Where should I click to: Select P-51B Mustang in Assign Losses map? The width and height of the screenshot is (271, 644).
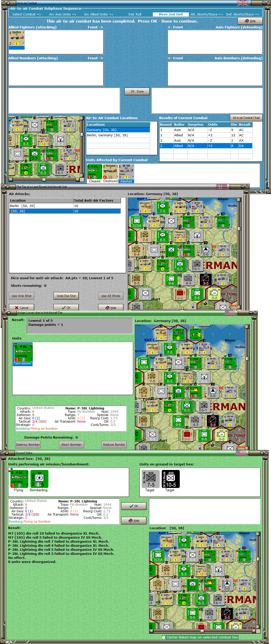tap(196, 363)
